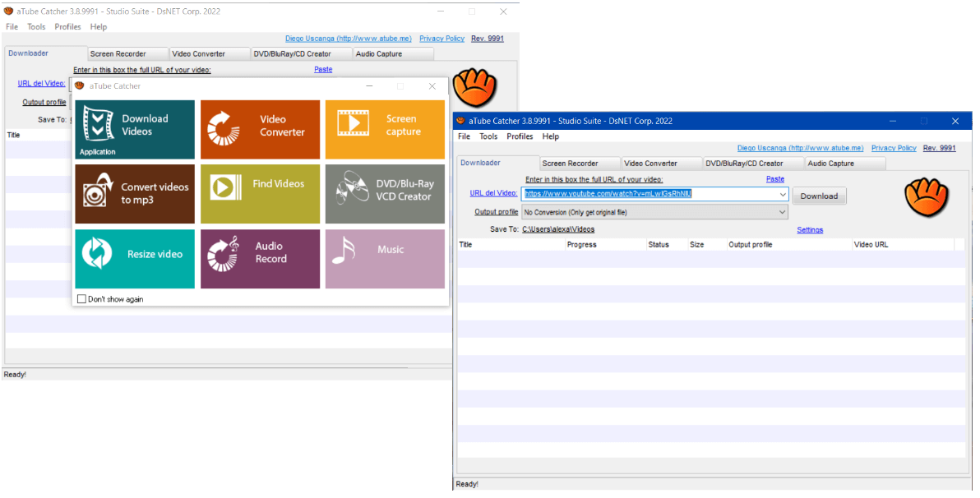
Task: Click the Title column header in right window
Action: tap(511, 244)
